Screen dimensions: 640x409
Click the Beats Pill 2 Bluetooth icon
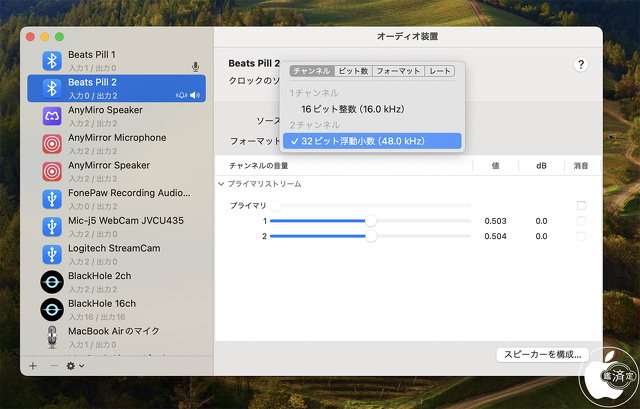point(52,89)
